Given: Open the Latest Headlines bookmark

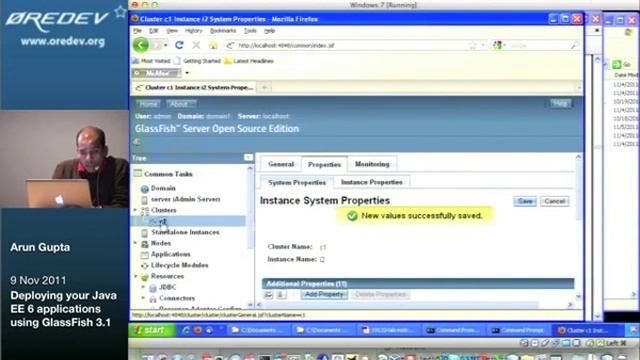Looking at the screenshot, I should (x=249, y=61).
